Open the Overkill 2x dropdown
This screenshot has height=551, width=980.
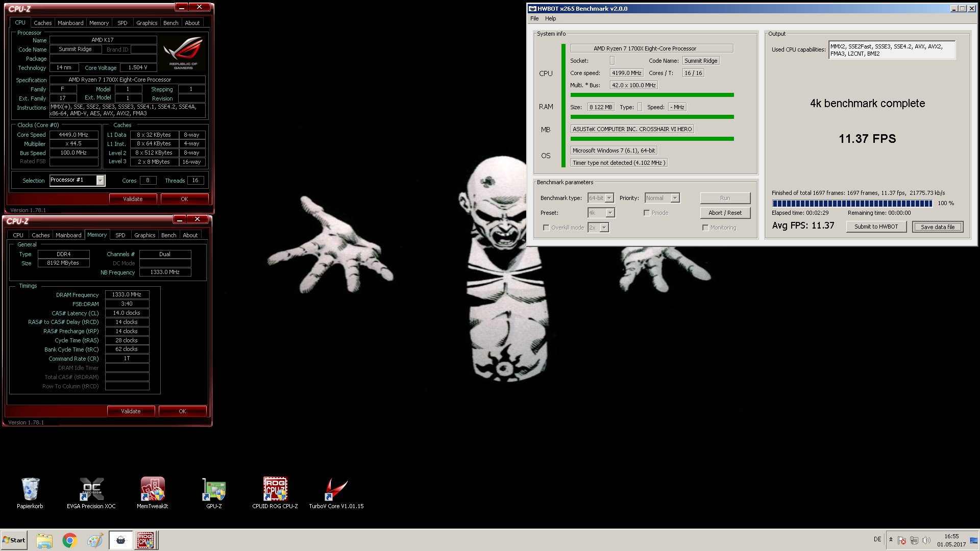599,228
